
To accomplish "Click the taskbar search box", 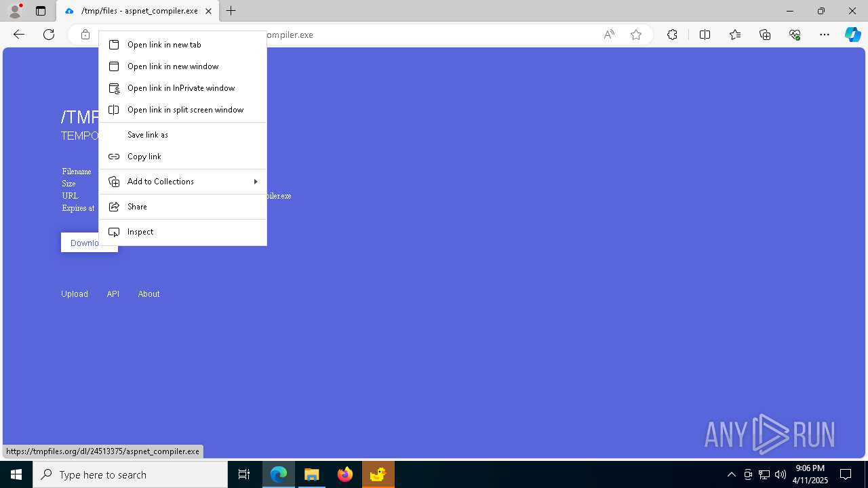I will 130,474.
